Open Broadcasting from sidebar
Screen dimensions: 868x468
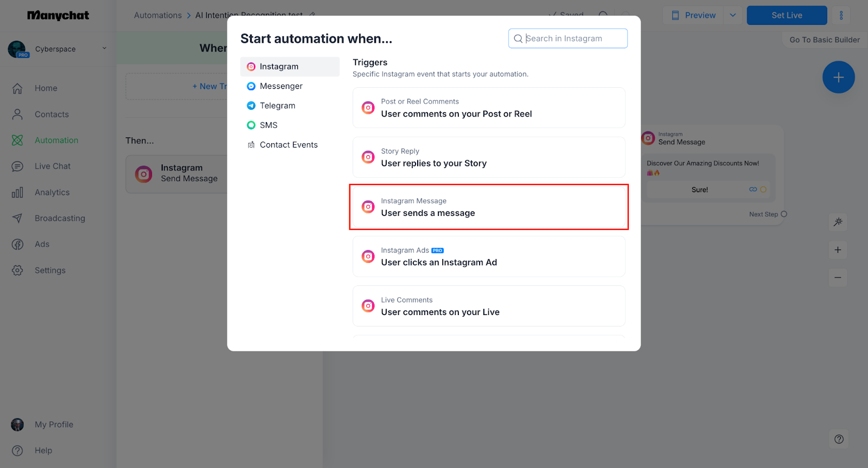(60, 219)
